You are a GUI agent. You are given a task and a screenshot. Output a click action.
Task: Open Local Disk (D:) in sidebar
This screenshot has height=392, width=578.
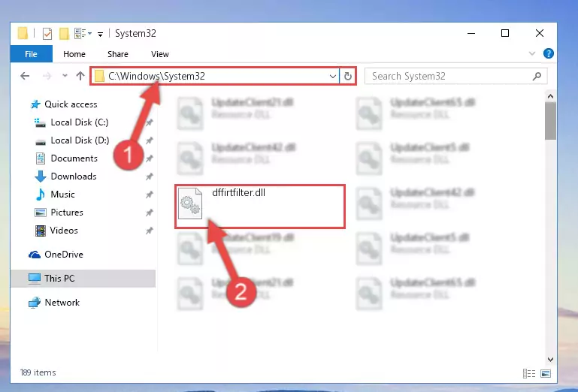click(80, 140)
